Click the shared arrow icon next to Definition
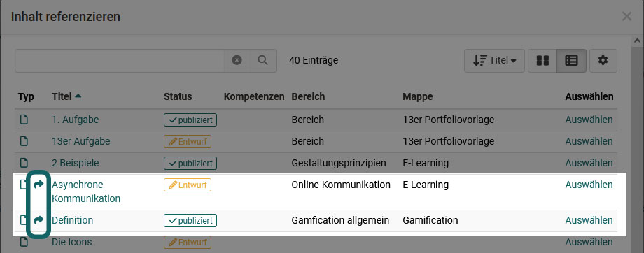 click(x=38, y=221)
